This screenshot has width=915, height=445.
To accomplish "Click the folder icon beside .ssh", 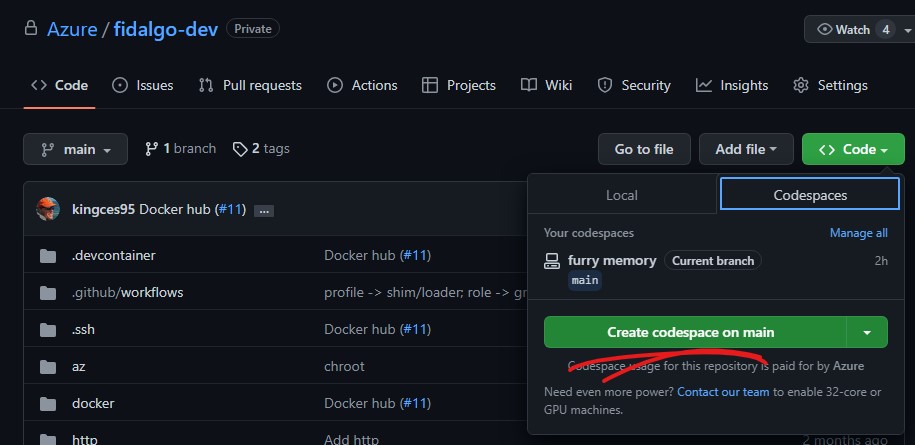I will (x=48, y=330).
